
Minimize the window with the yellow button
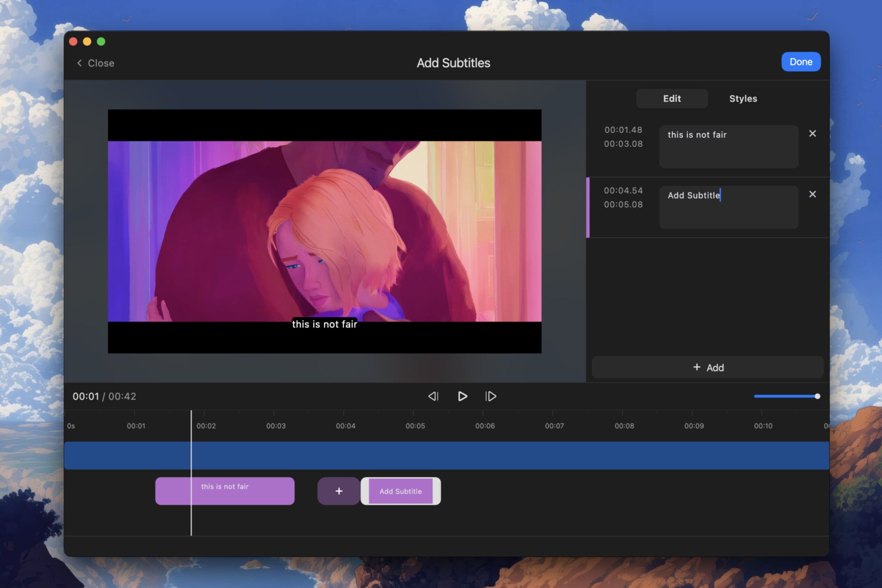[x=87, y=41]
